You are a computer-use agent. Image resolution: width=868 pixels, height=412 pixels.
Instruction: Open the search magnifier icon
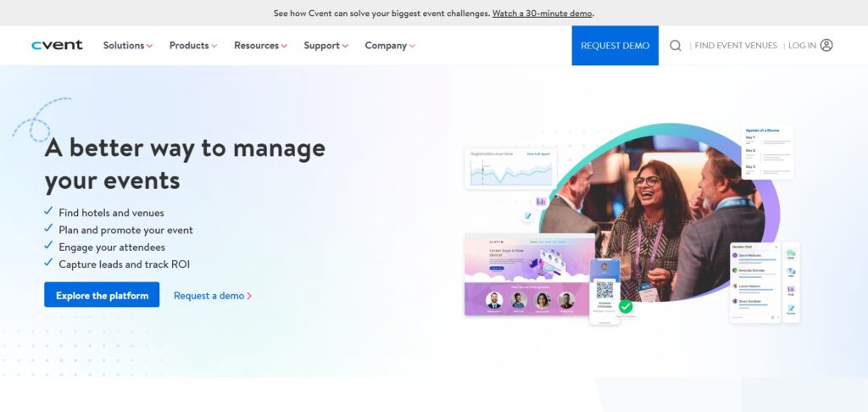[x=676, y=46]
